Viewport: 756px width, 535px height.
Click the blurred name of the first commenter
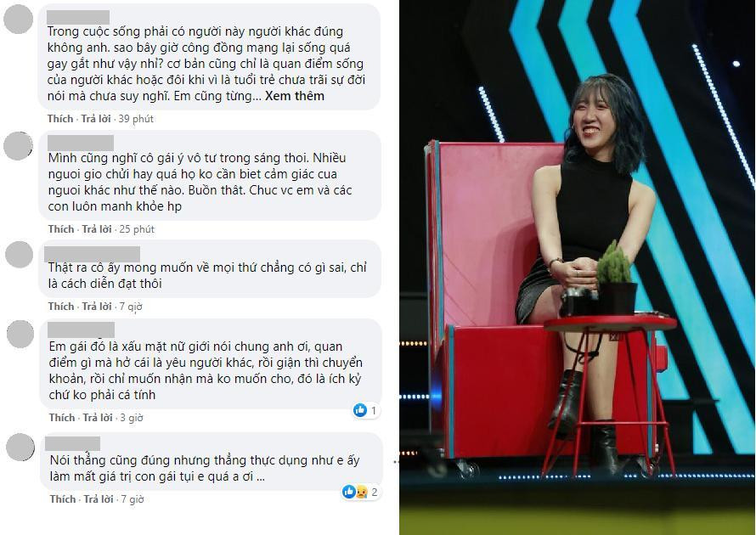pos(78,17)
